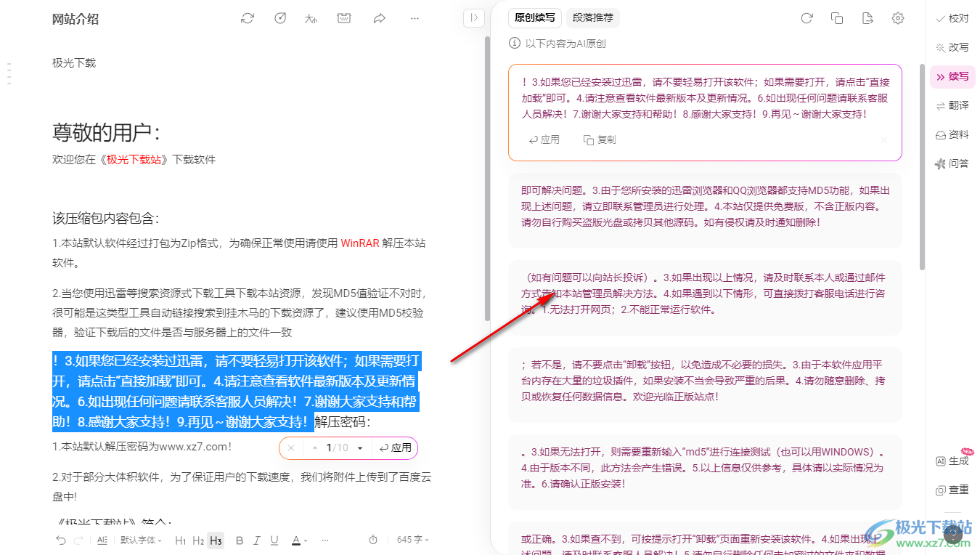
Task: Click the document title 网站介绍
Action: tap(75, 19)
